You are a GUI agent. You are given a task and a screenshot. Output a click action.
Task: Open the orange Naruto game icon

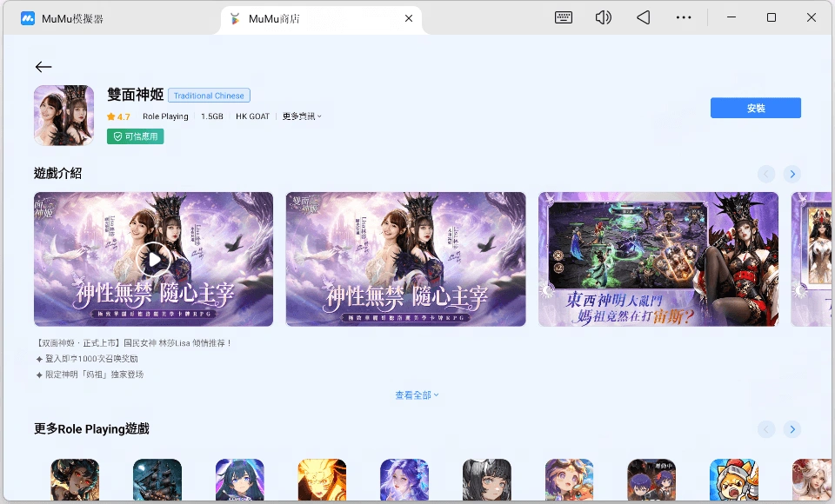click(x=322, y=481)
